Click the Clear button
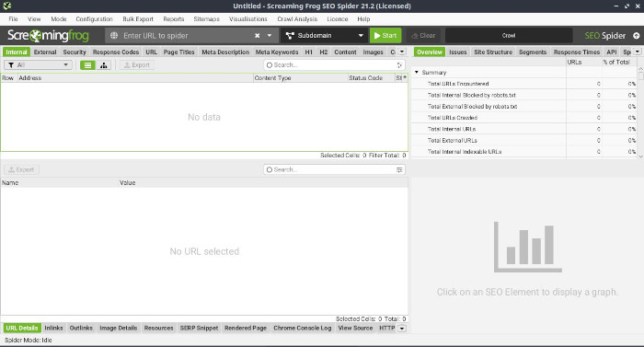 (423, 35)
